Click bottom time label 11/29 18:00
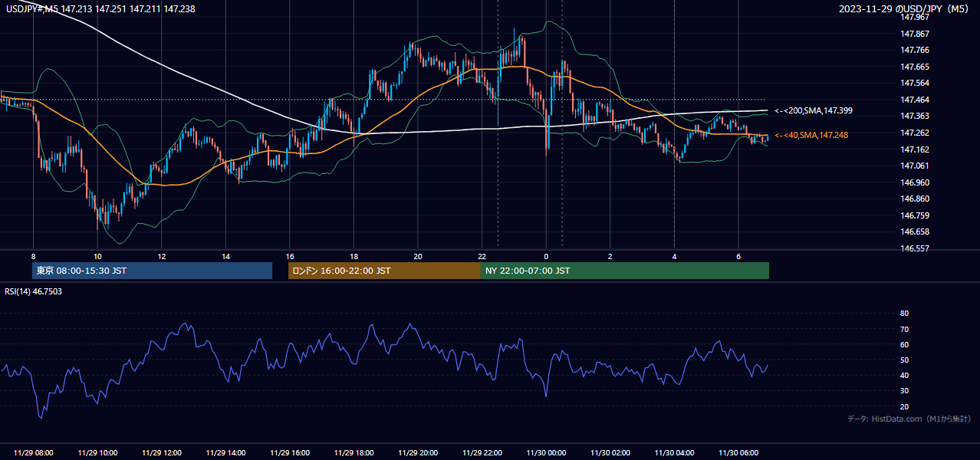The width and height of the screenshot is (980, 460). [354, 453]
